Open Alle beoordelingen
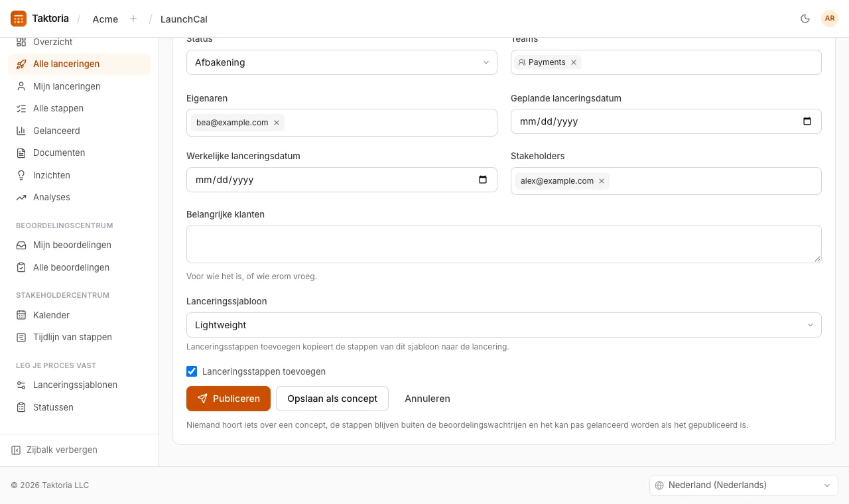The width and height of the screenshot is (849, 504). click(80, 267)
